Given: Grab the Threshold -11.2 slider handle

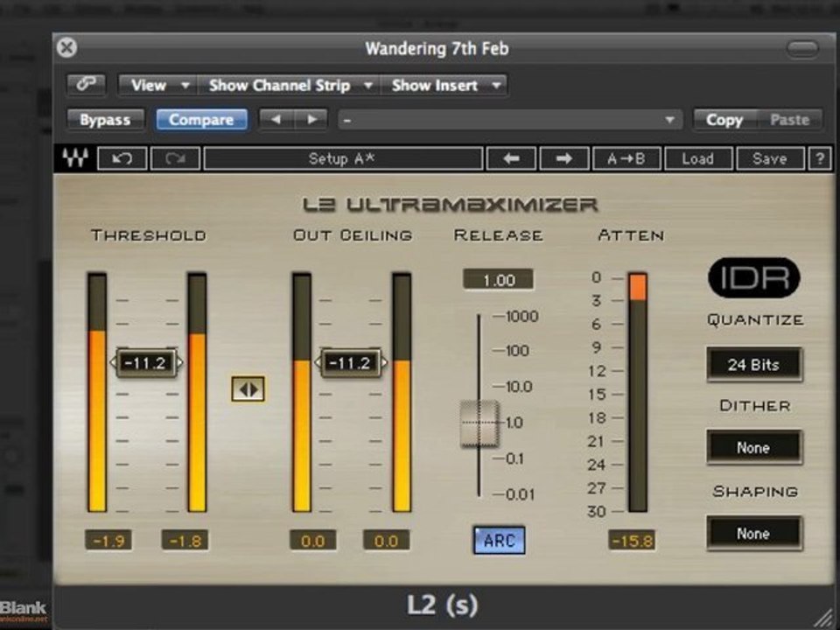Looking at the screenshot, I should tap(146, 363).
